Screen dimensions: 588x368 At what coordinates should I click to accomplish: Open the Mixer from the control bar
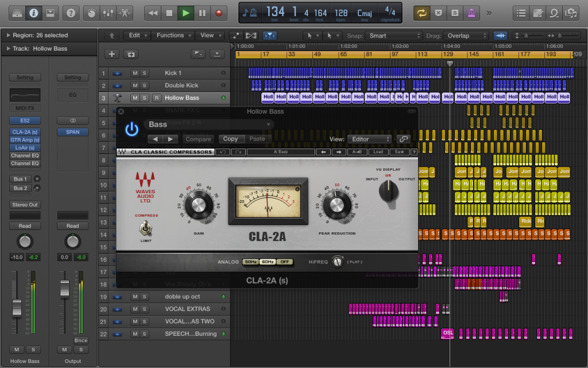pos(107,12)
